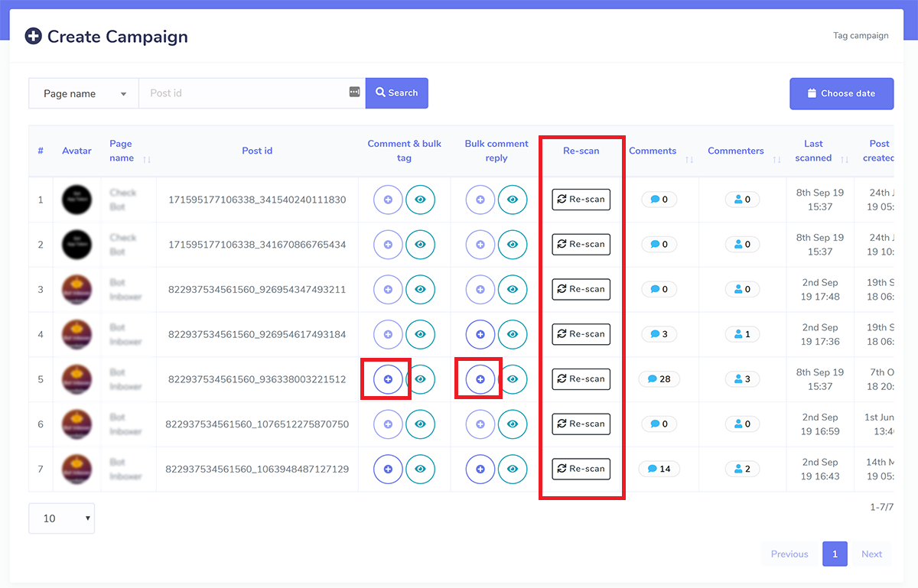Viewport: 918px width, 588px height.
Task: Open the comment badge showing 28 comments
Action: coord(659,378)
